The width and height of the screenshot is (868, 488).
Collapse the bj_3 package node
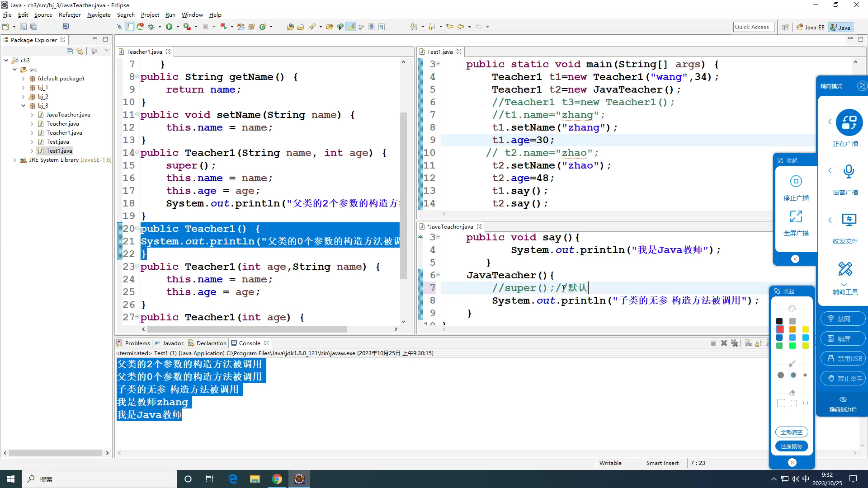(x=24, y=106)
